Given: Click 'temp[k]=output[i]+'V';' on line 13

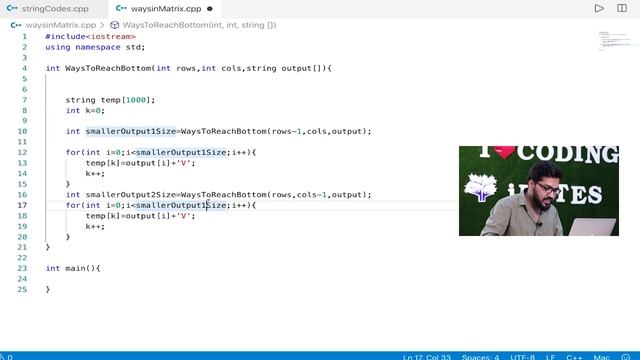Looking at the screenshot, I should (x=140, y=163).
